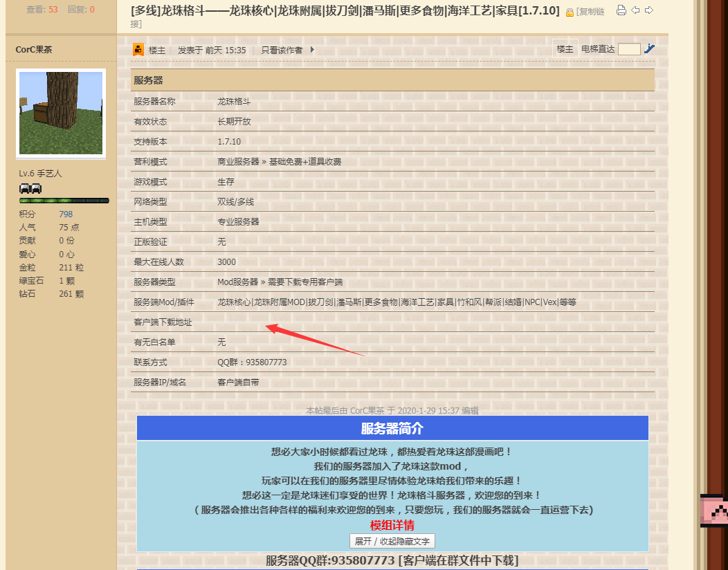This screenshot has width=728, height=570.
Task: Open the 只看该作者 dropdown arrow
Action: (312, 50)
